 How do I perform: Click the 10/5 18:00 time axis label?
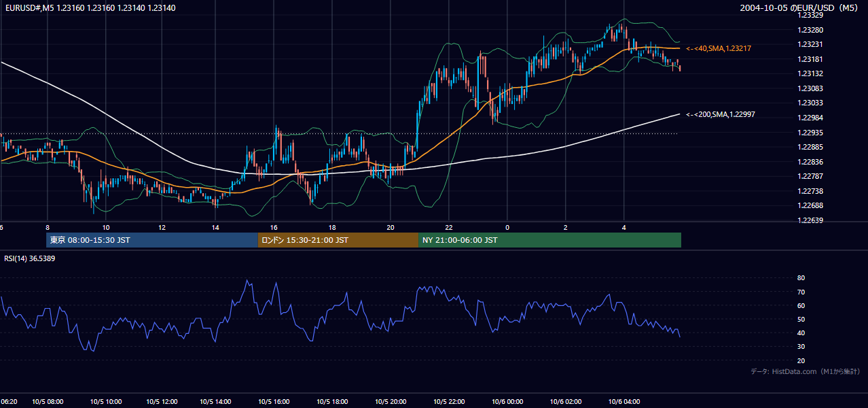coord(333,402)
